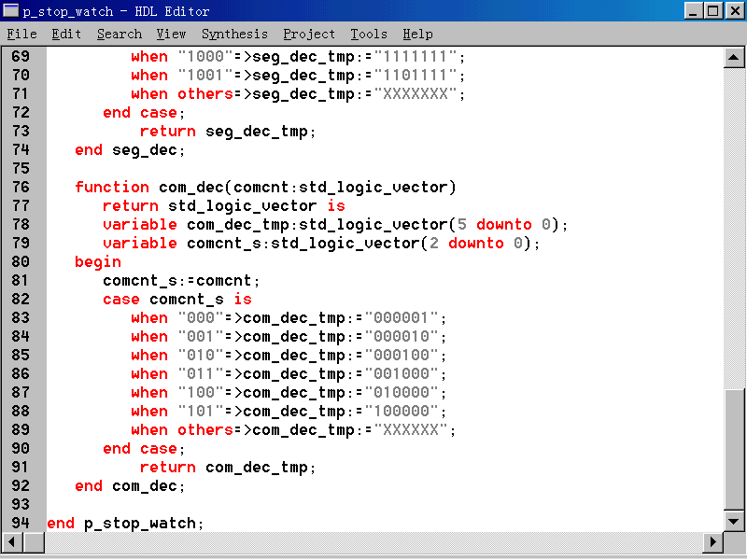Click 'com_dec(comcnt:std_logic_vector)' on line 76

tap(307, 188)
